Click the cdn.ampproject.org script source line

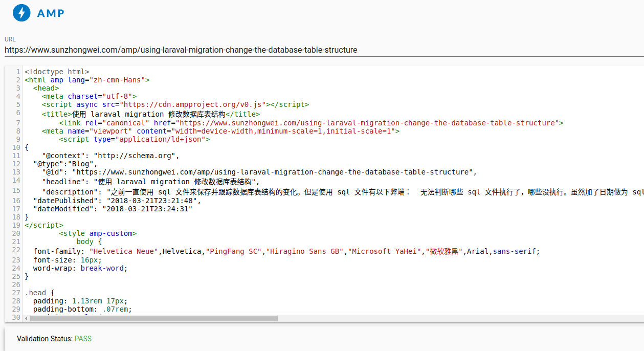[175, 104]
